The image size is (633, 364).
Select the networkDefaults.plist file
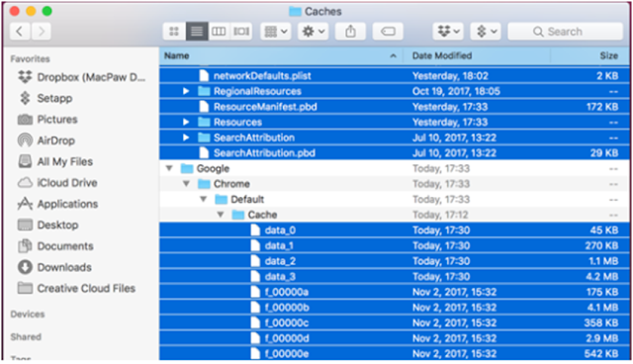click(x=395, y=76)
